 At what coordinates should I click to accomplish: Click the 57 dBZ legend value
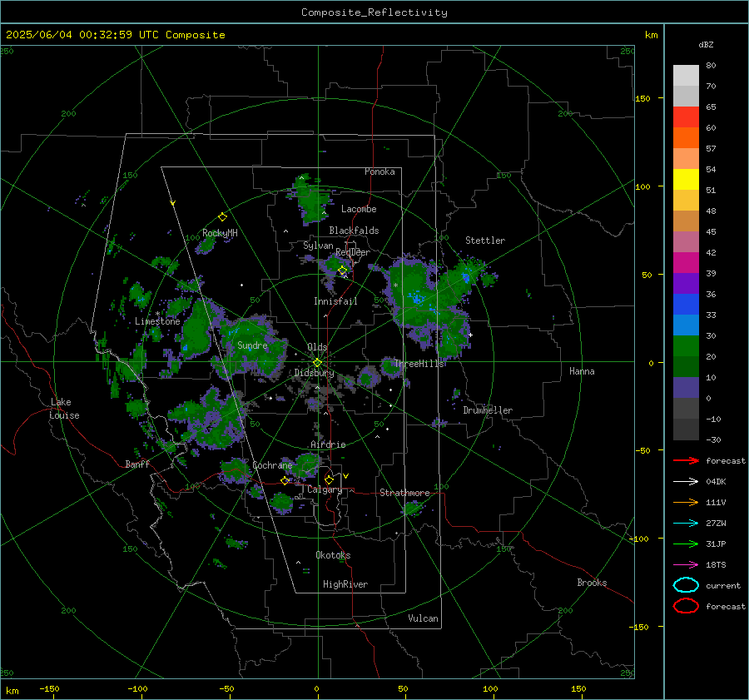(711, 149)
